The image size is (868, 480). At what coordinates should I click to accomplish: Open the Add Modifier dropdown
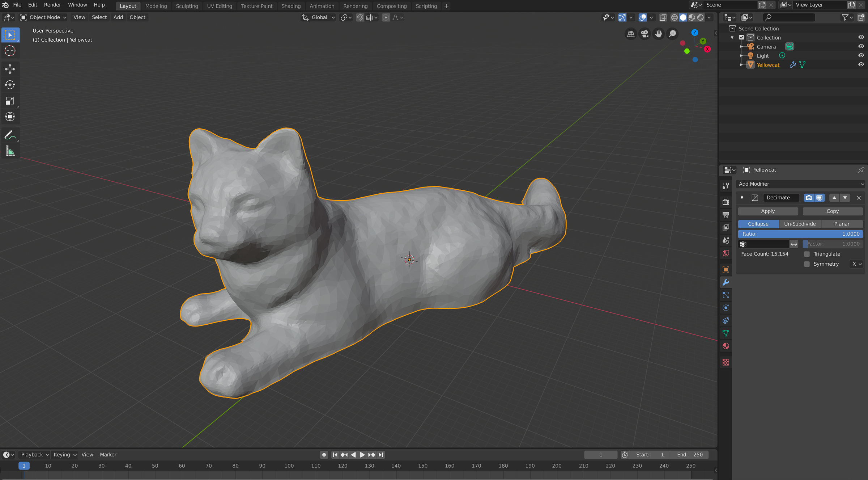(x=800, y=184)
